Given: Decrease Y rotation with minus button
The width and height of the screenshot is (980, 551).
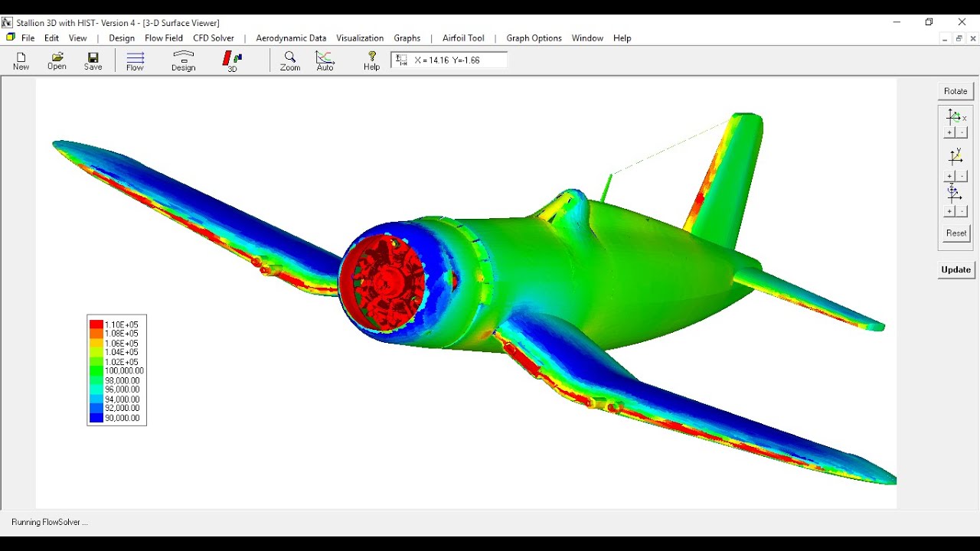Looking at the screenshot, I should click(x=962, y=177).
